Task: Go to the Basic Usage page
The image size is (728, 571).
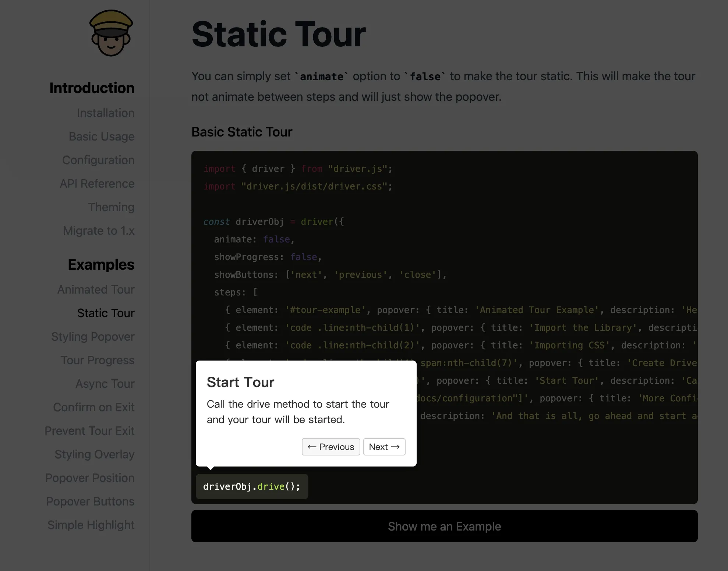Action: click(x=101, y=136)
